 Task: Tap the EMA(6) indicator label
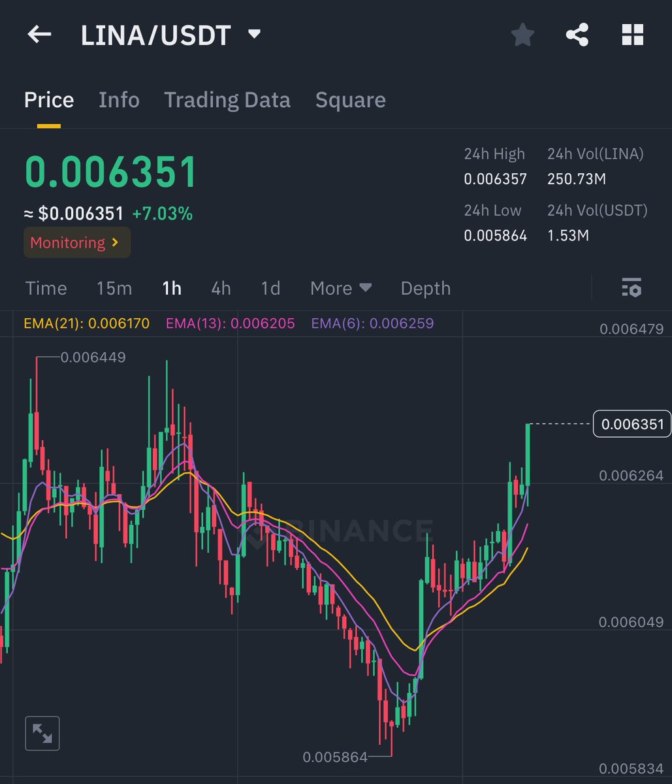point(372,323)
